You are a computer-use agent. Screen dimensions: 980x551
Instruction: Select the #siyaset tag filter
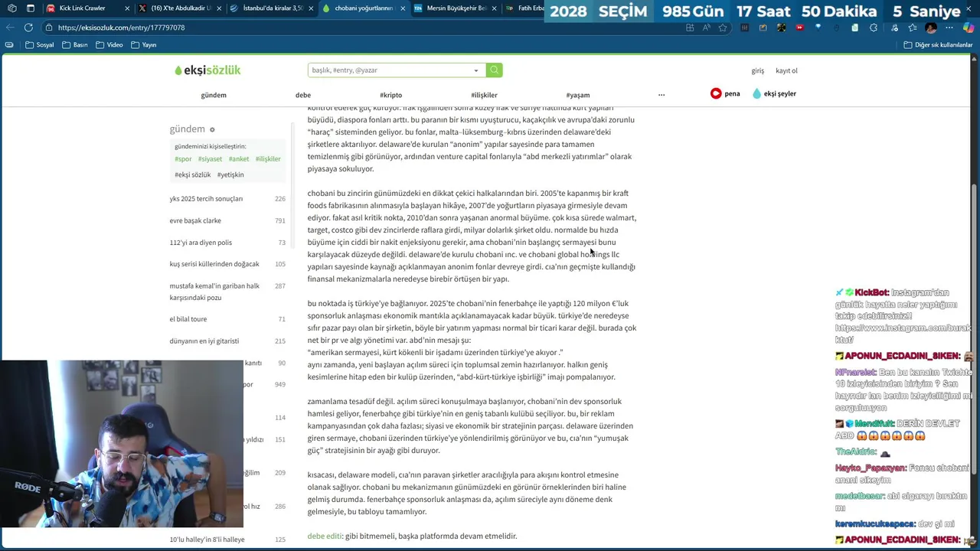[x=210, y=158]
